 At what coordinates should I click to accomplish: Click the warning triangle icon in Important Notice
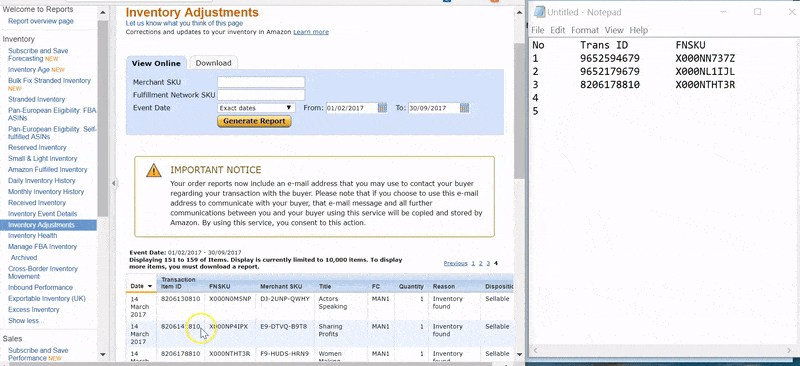click(x=154, y=170)
